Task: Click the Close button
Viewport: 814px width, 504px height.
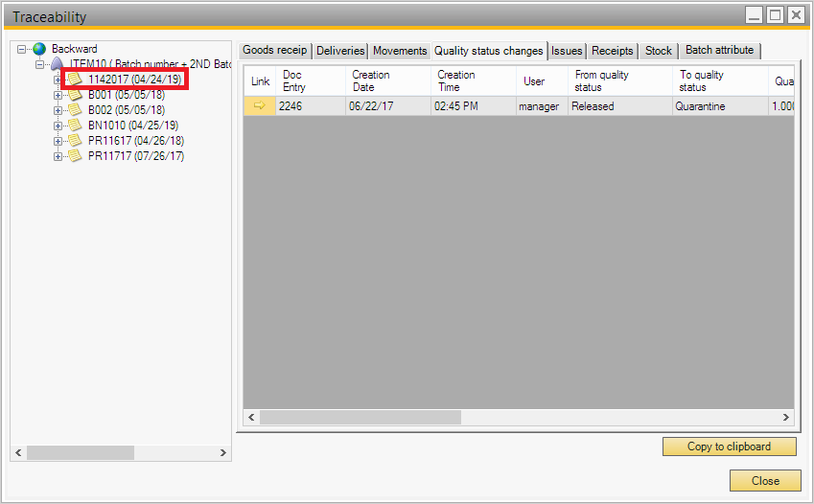Action: pyautogui.click(x=764, y=481)
